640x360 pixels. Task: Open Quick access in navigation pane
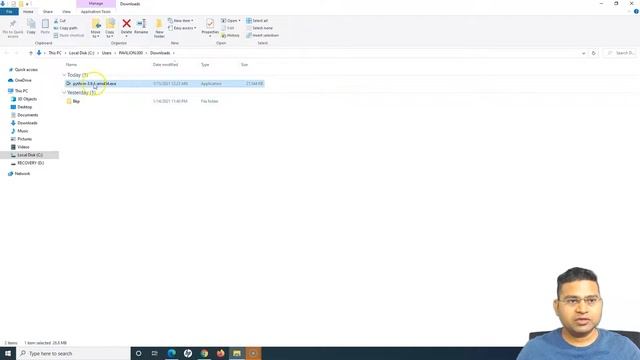(26, 70)
